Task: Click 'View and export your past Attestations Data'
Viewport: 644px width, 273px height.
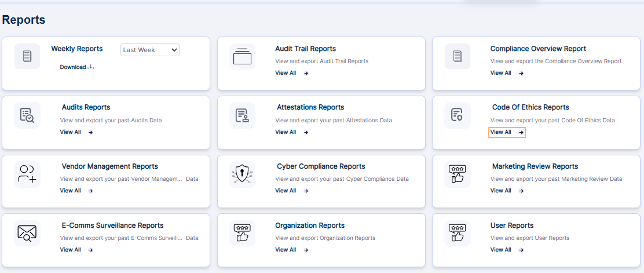Action: pos(334,121)
